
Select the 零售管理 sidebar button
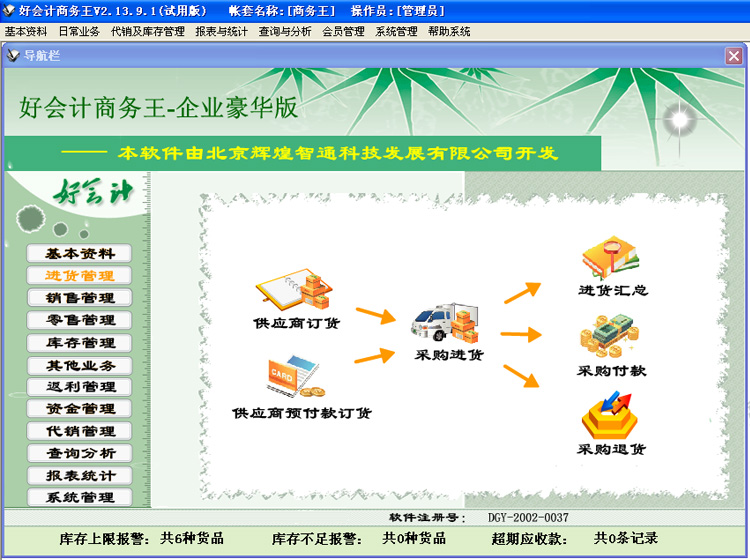[x=79, y=320]
